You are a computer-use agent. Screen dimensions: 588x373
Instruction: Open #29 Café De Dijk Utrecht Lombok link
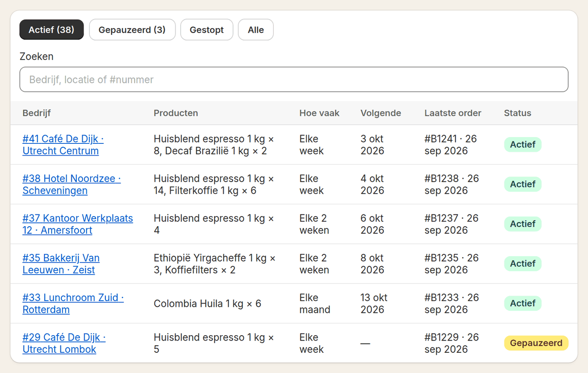64,343
